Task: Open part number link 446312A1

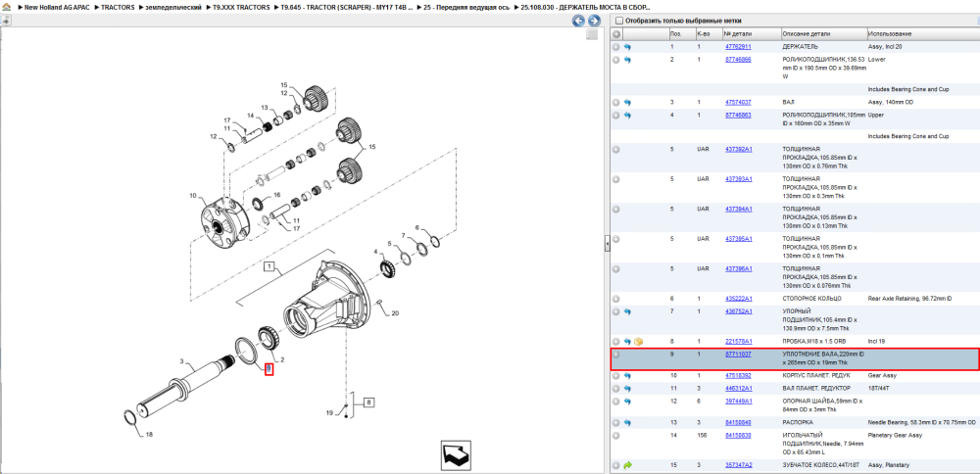Action: click(738, 388)
